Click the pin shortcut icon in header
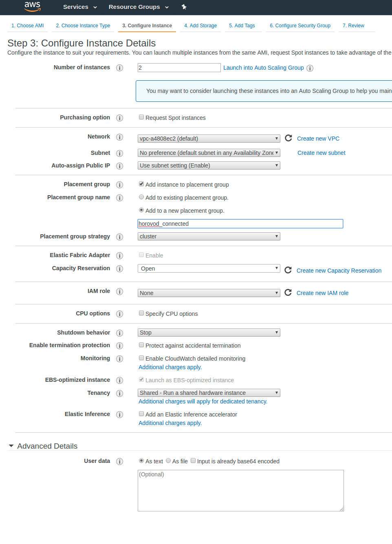This screenshot has height=544, width=392. [x=184, y=7]
